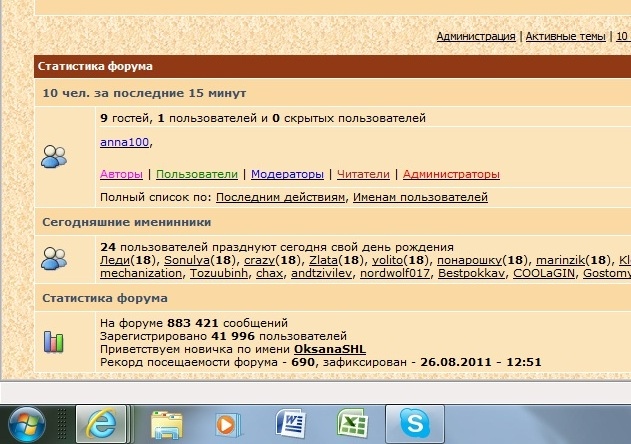This screenshot has width=631, height=444.
Task: Open birthday user Sonulya profile
Action: click(187, 260)
